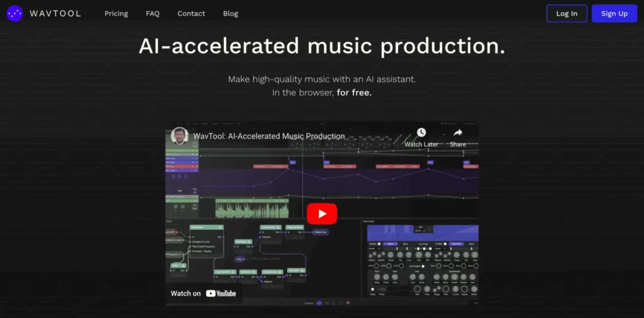
Task: Go to the FAQ section
Action: pos(152,14)
